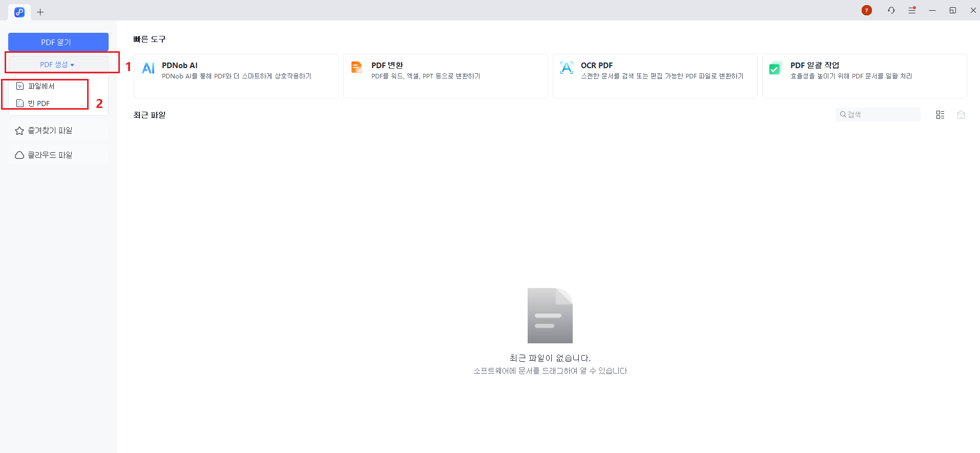Open the PDF 변환 quick tool card
The image size is (980, 453).
(446, 76)
